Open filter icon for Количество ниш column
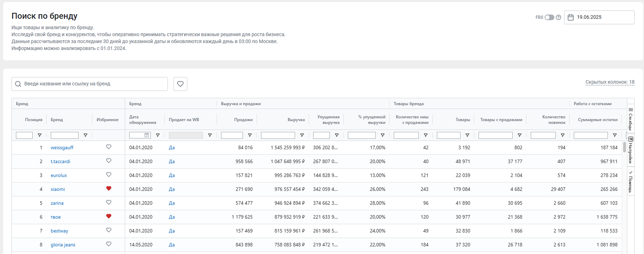 tap(426, 135)
